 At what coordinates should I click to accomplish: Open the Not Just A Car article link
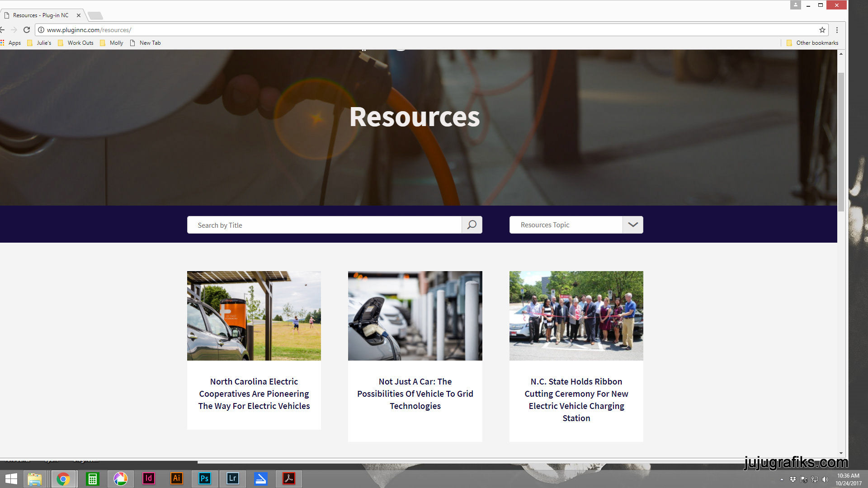point(415,394)
